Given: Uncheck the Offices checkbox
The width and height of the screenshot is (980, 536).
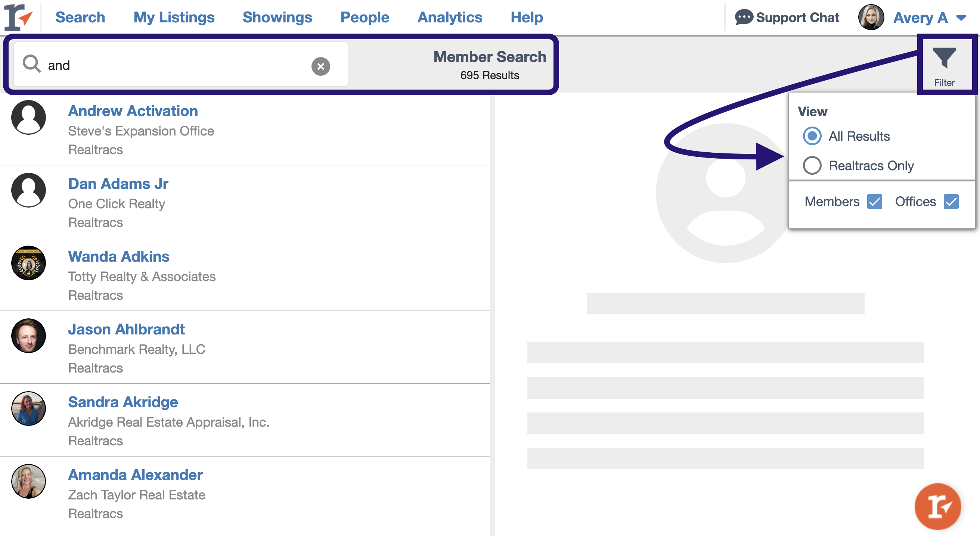Looking at the screenshot, I should point(951,202).
